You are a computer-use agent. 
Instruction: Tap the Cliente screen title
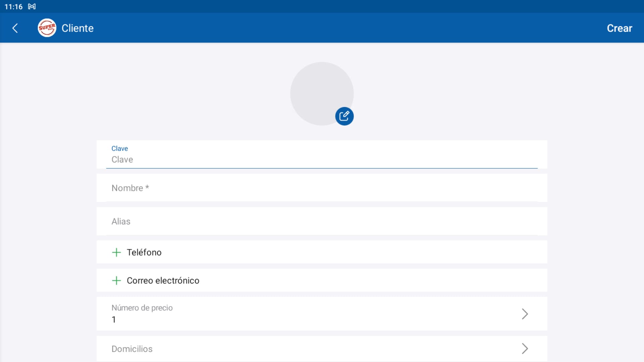[x=77, y=28]
